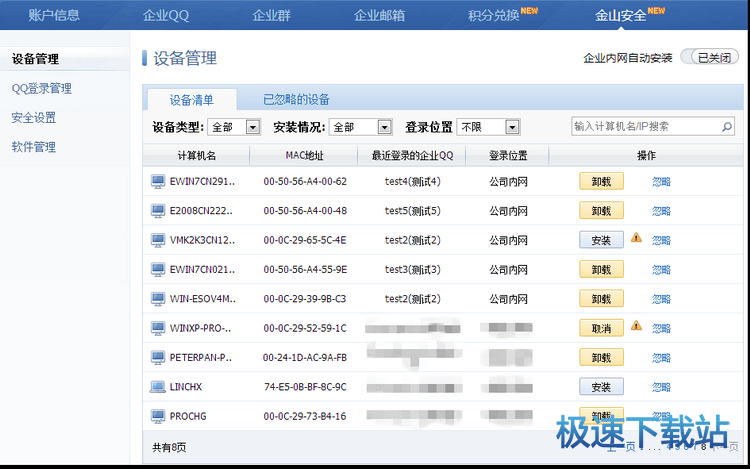Click 忽略 link for WINXP-PRO
Image resolution: width=750 pixels, height=469 pixels.
(x=662, y=328)
